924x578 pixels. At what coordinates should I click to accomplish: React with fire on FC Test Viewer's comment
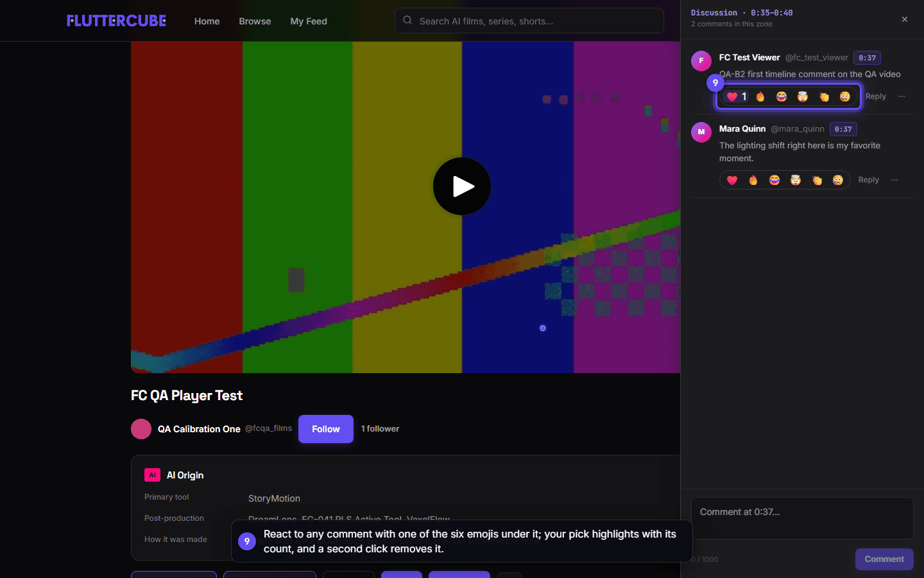[x=760, y=96]
